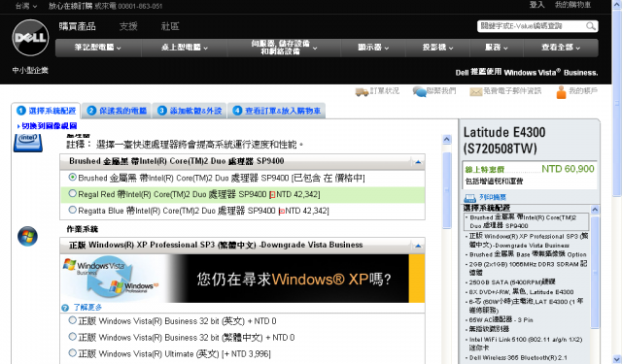The width and height of the screenshot is (622, 364).
Task: Click the 我的帳戶 link text
Action: (x=583, y=91)
